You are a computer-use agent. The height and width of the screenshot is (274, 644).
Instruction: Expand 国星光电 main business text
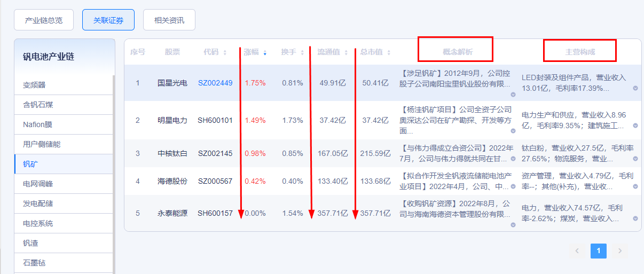[x=635, y=89]
